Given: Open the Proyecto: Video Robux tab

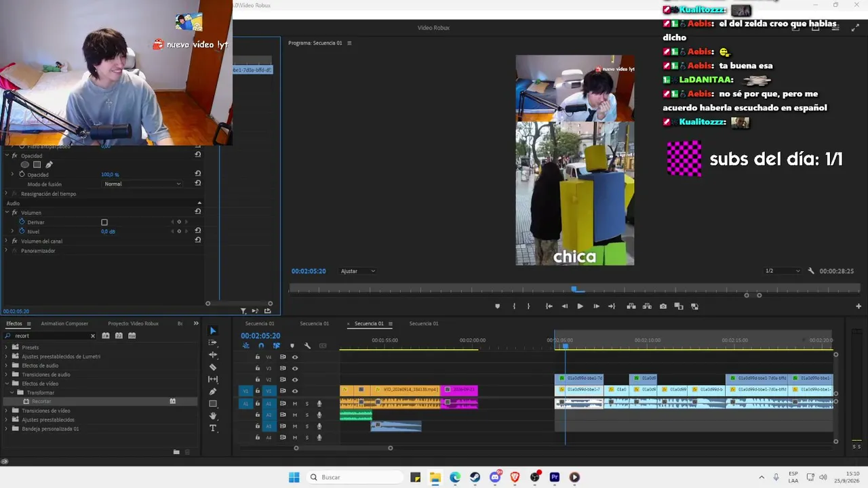Looking at the screenshot, I should pos(133,323).
